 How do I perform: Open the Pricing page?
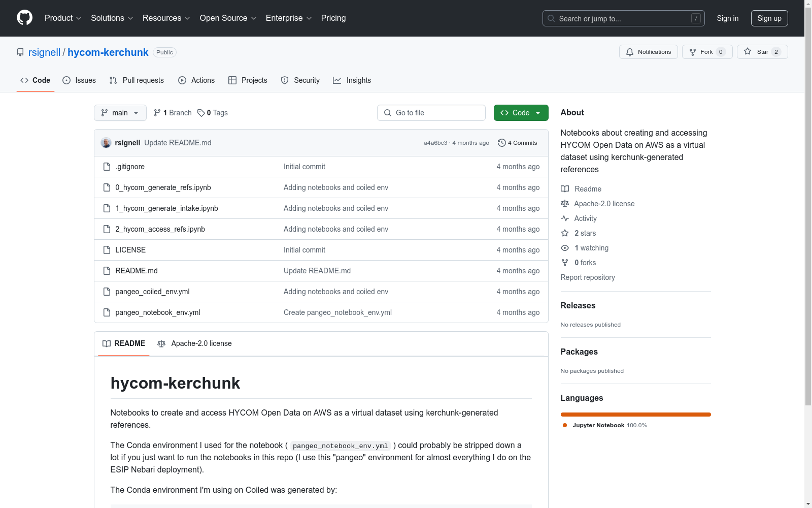(333, 18)
